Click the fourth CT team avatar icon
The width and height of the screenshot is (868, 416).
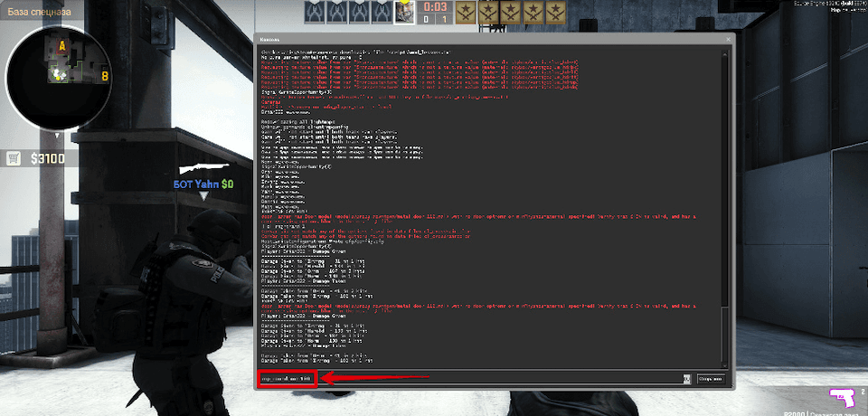[382, 12]
